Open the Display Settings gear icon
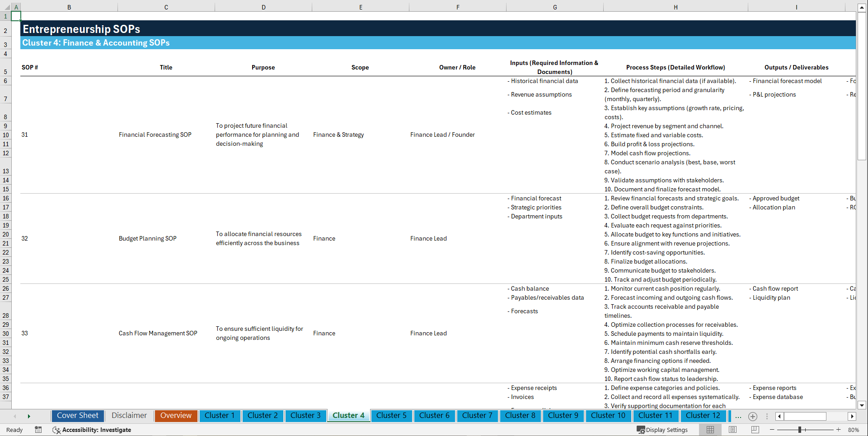The height and width of the screenshot is (436, 868). (640, 430)
